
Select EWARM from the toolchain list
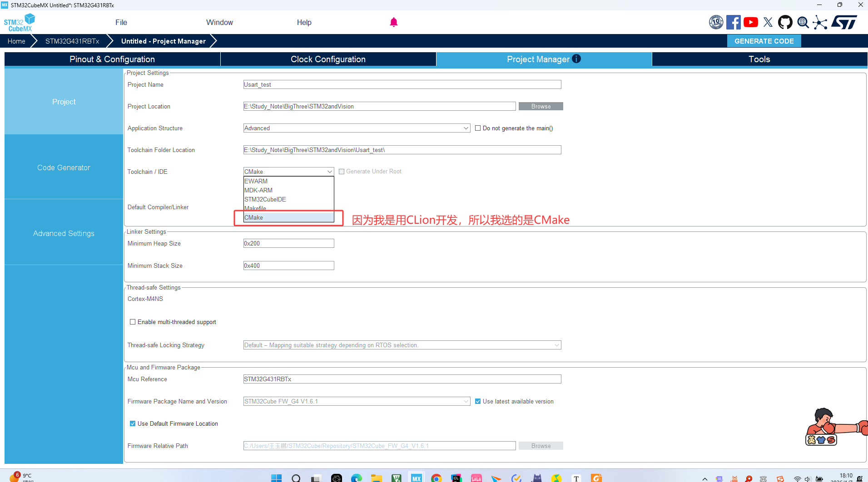pyautogui.click(x=288, y=181)
